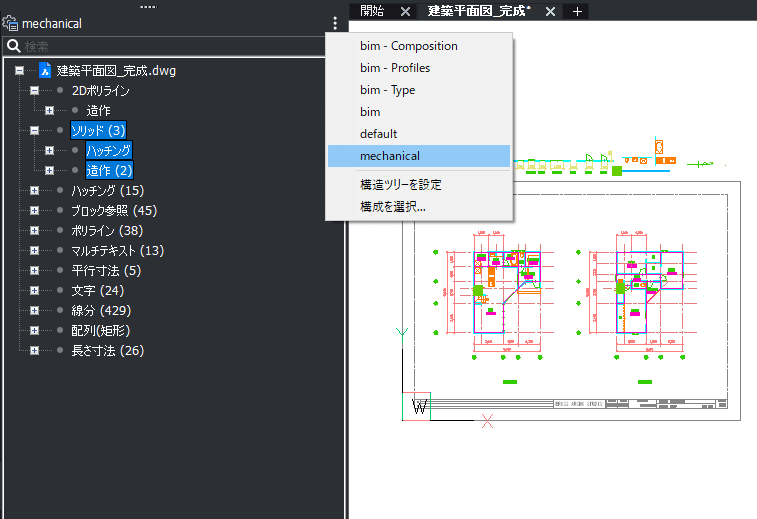Select the 線分 (429) tree row
757x519 pixels.
pyautogui.click(x=101, y=311)
